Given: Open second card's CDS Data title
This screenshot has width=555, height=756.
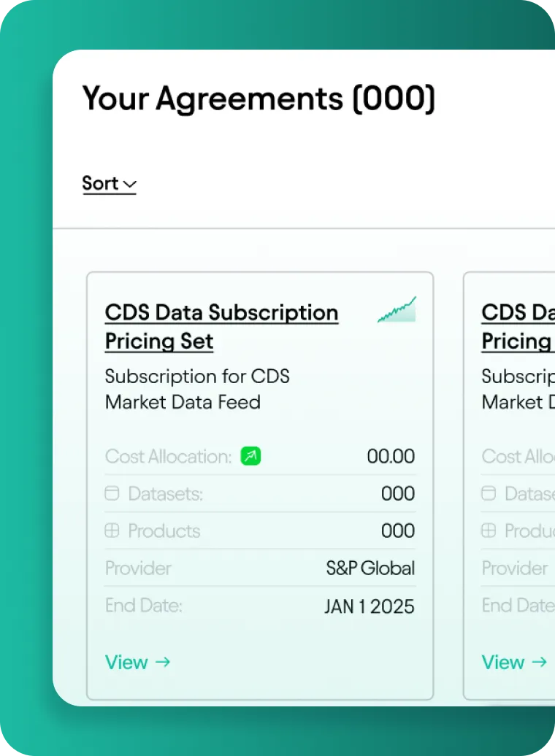Looking at the screenshot, I should (x=518, y=327).
